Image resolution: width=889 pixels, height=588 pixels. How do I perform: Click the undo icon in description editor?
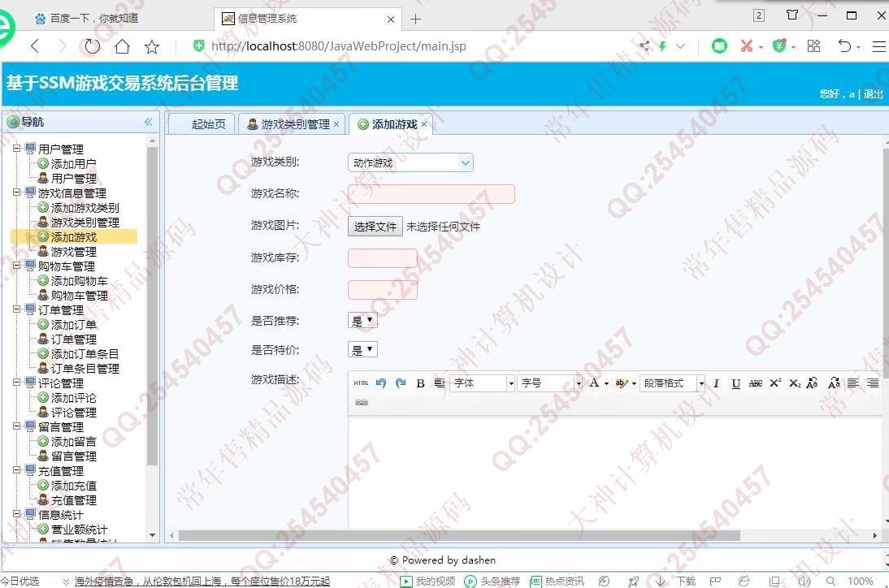coord(381,383)
